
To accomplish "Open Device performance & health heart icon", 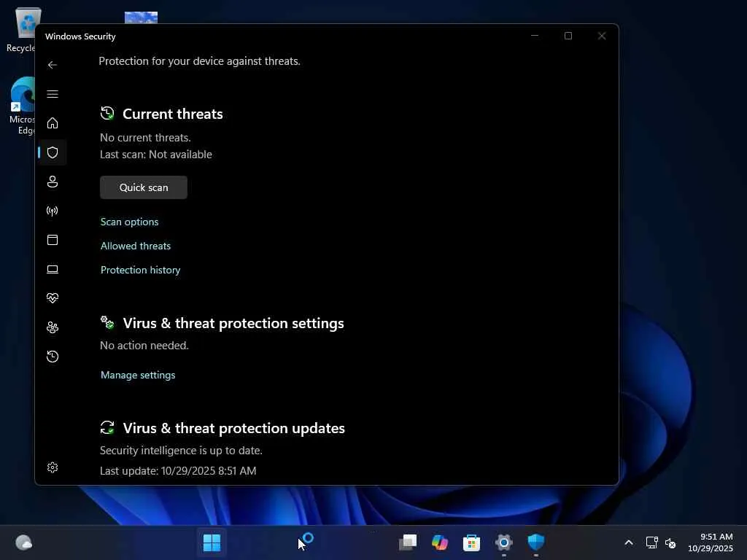I will pyautogui.click(x=53, y=298).
